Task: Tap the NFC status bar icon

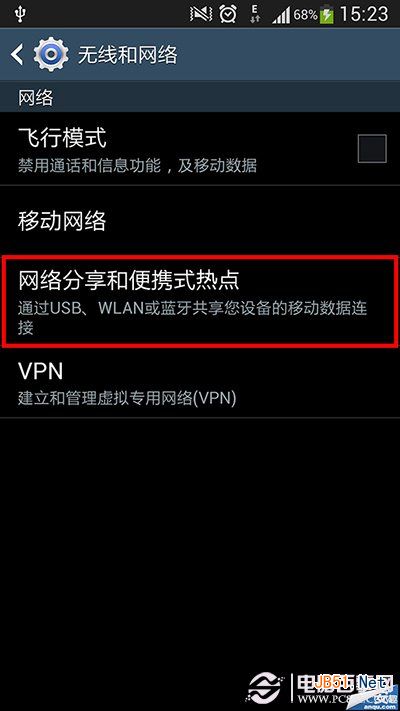Action: (x=201, y=15)
